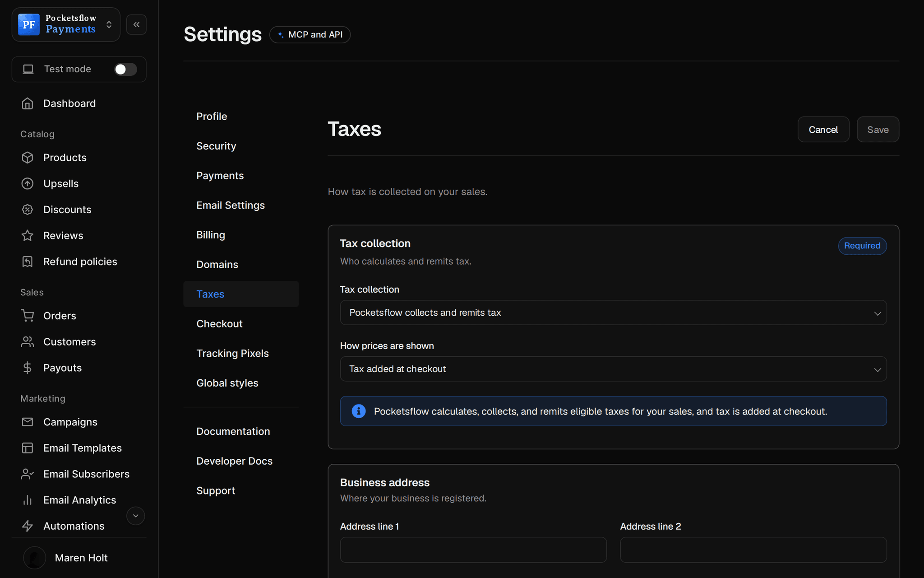
Task: Click the Email Templates layout icon
Action: tap(28, 448)
